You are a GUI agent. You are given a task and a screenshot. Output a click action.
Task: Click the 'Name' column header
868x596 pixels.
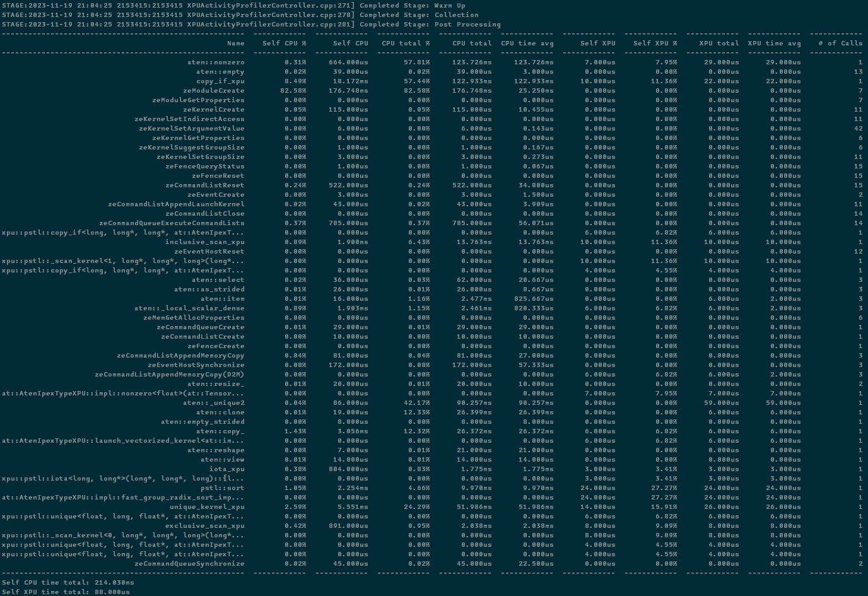click(235, 44)
